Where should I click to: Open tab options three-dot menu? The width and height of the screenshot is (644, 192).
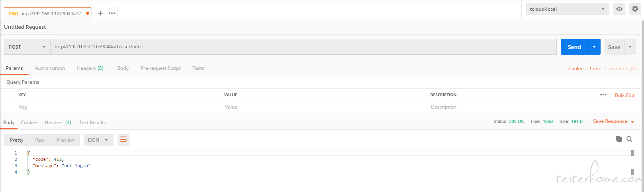(x=112, y=13)
